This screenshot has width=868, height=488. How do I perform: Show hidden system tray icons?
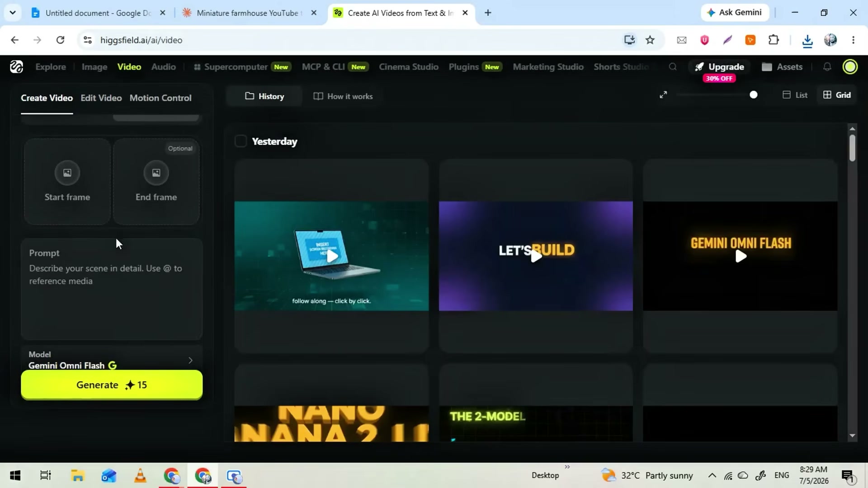point(712,475)
